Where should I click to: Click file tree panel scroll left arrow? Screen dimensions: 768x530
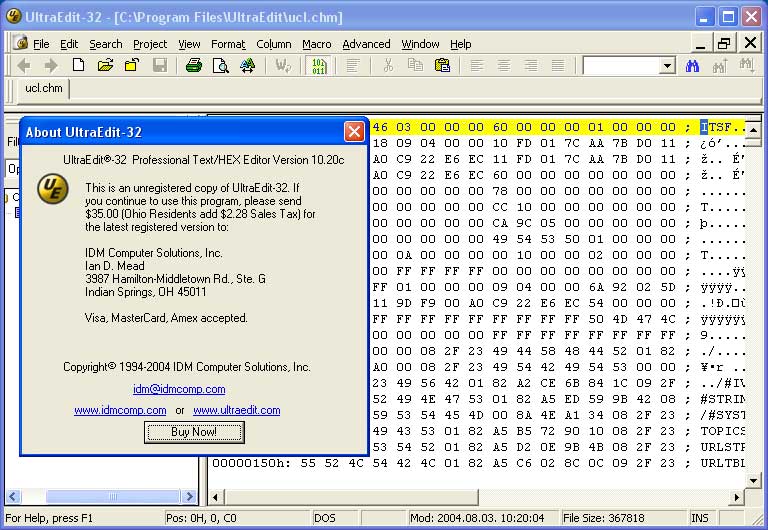point(13,496)
